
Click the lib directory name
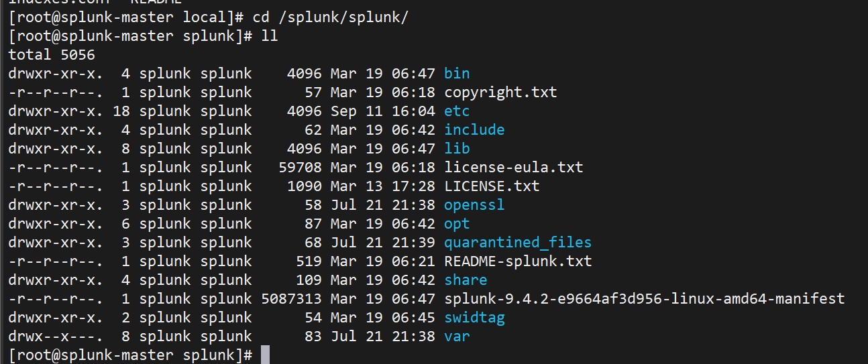tap(457, 149)
